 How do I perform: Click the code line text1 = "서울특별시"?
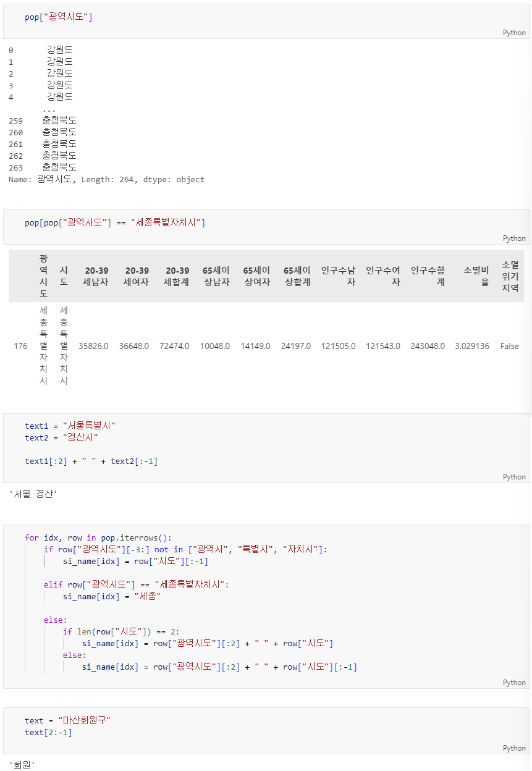click(70, 426)
